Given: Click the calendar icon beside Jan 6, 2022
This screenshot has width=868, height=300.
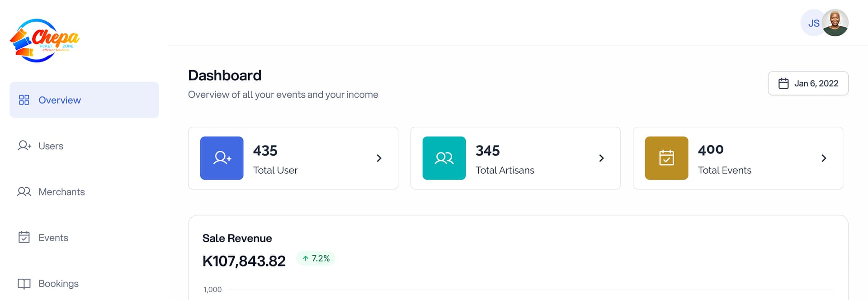Looking at the screenshot, I should (x=783, y=83).
